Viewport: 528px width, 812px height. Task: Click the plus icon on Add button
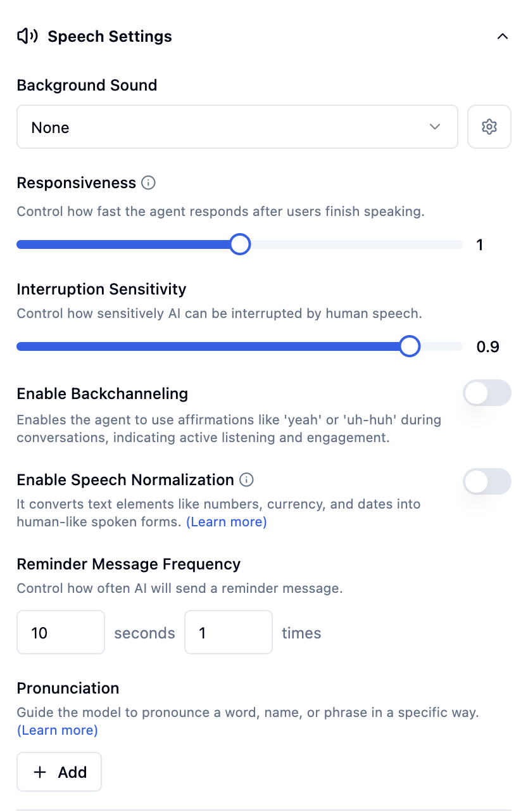click(40, 771)
